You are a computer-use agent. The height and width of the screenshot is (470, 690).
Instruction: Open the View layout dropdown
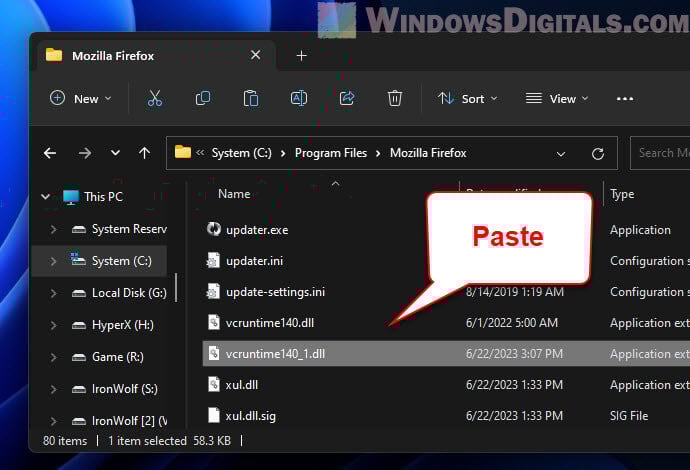tap(557, 99)
